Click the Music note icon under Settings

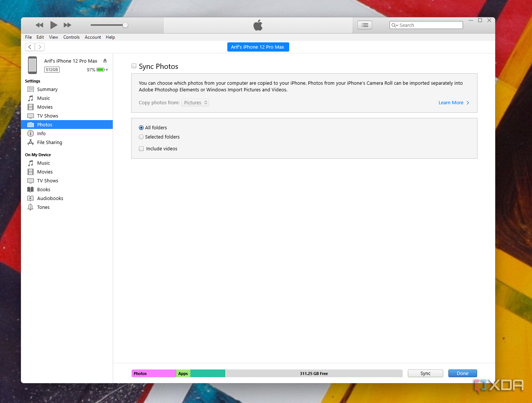pos(31,98)
